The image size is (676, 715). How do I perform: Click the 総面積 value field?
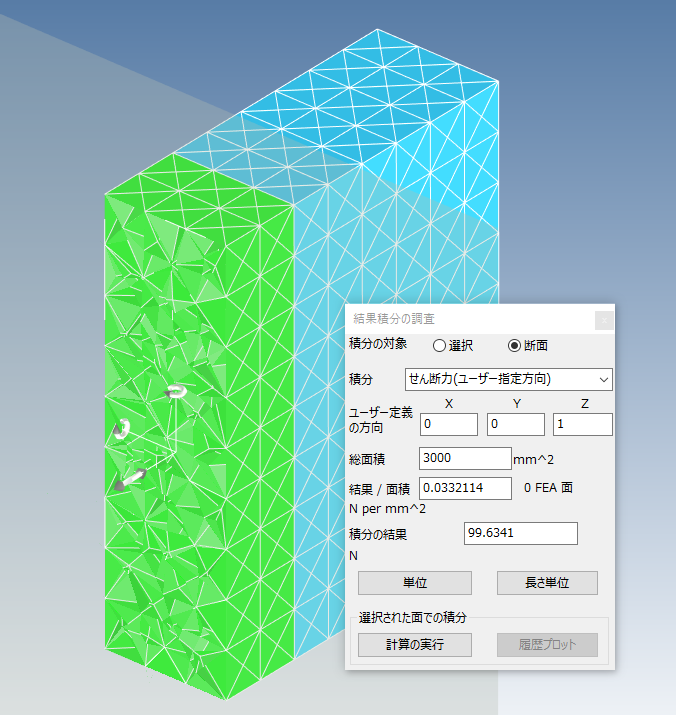pos(465,458)
